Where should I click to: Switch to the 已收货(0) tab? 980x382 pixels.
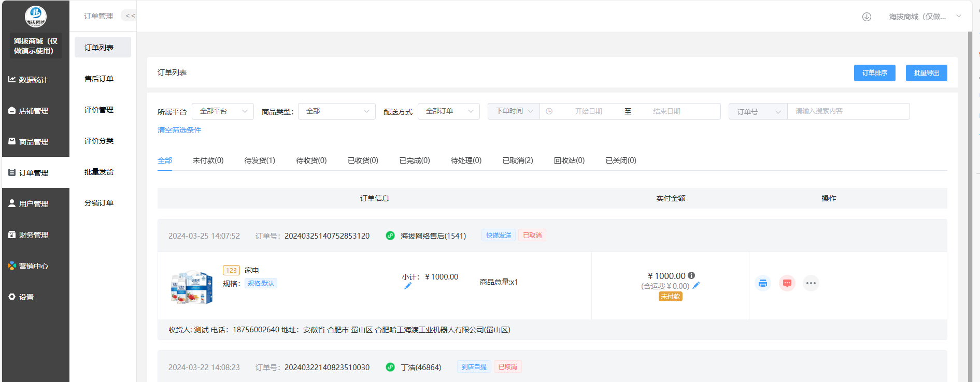[363, 160]
